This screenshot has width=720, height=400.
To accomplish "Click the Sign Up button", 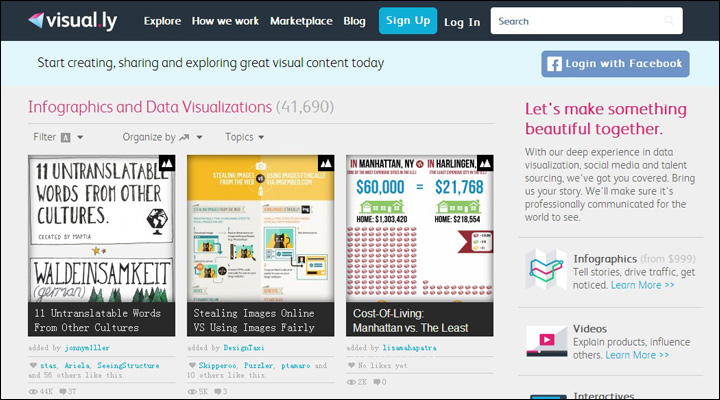I will (408, 21).
